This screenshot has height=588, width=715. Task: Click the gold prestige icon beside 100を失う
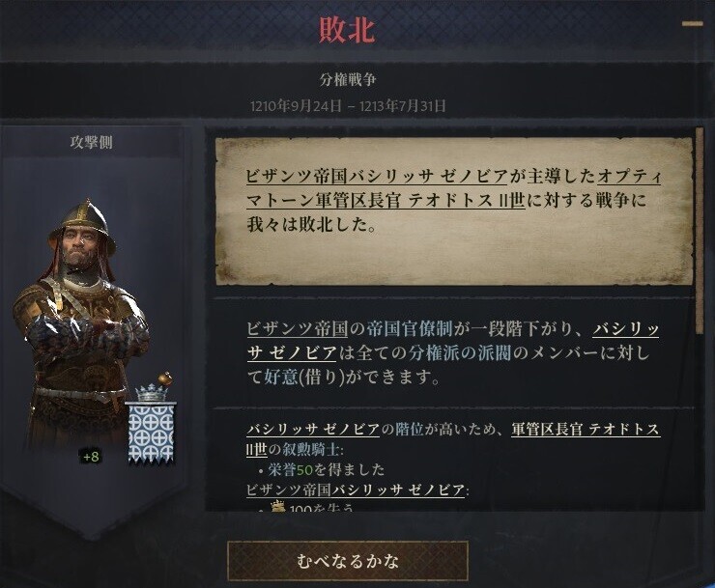point(277,506)
